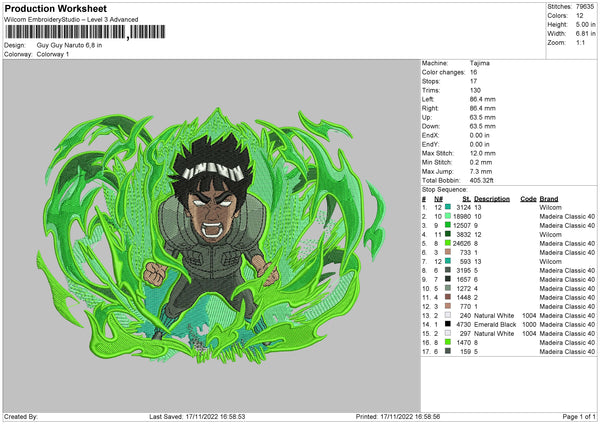Click Printed timestamp "17/11/2022 16:58:56"

(410, 417)
